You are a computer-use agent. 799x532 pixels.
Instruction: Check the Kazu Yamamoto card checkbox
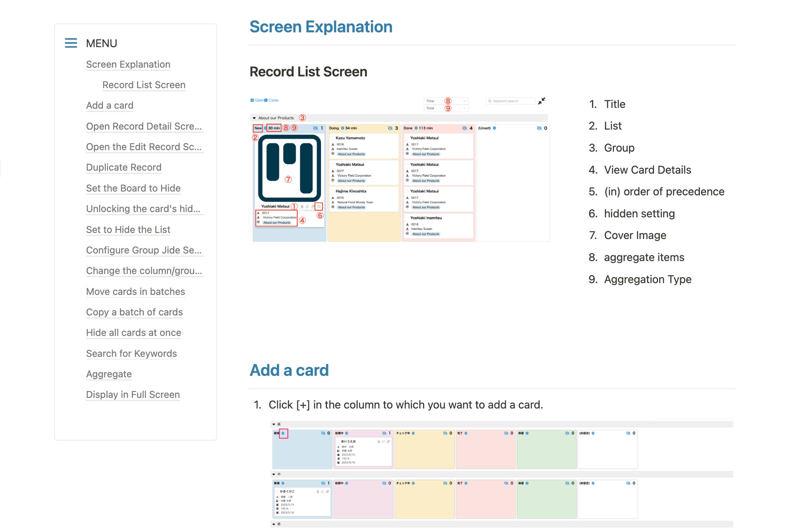[x=333, y=138]
